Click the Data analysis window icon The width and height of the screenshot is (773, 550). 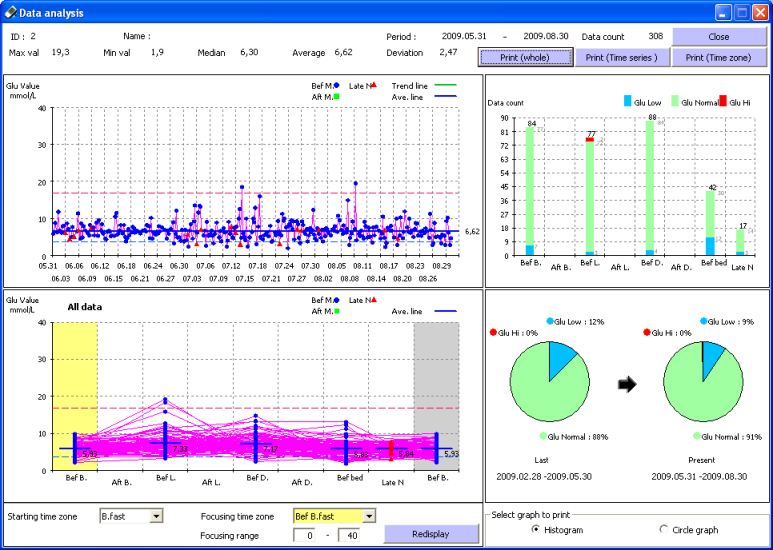coord(10,13)
